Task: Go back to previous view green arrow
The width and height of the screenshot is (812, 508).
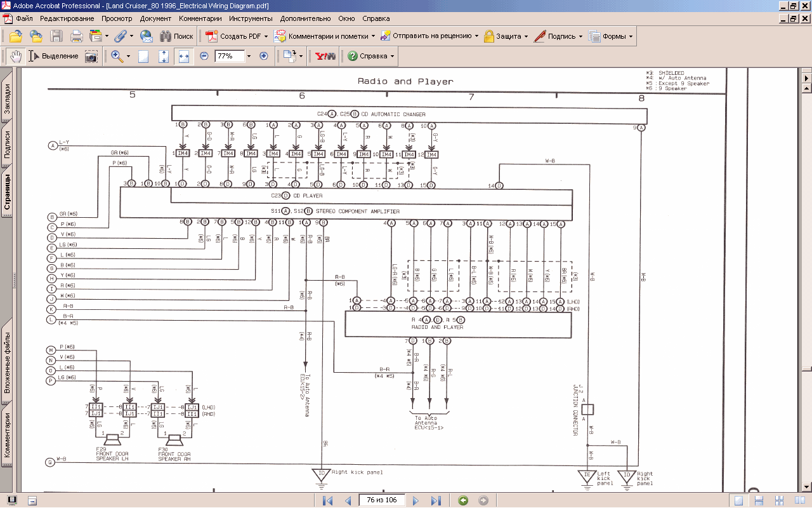Action: [463, 500]
